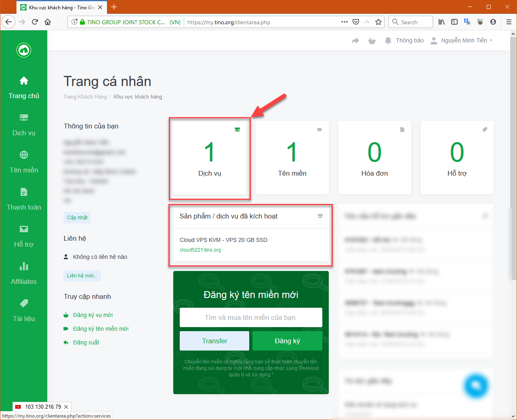The image size is (517, 420).
Task: Open the Firefox hamburger menu
Action: tap(509, 22)
